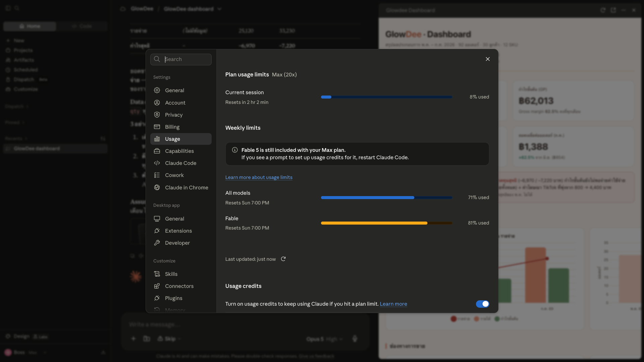The width and height of the screenshot is (644, 362).
Task: Click microphone icon in message composer
Action: pyautogui.click(x=355, y=339)
